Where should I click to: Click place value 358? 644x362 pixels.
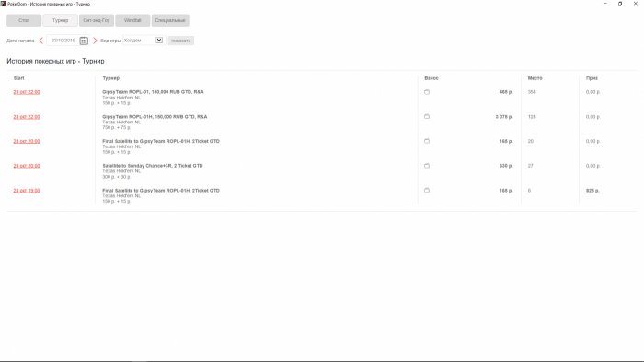pos(532,92)
